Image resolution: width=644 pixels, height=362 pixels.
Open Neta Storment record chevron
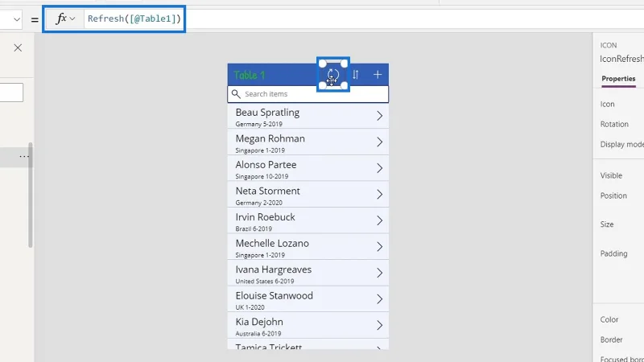[x=379, y=195]
